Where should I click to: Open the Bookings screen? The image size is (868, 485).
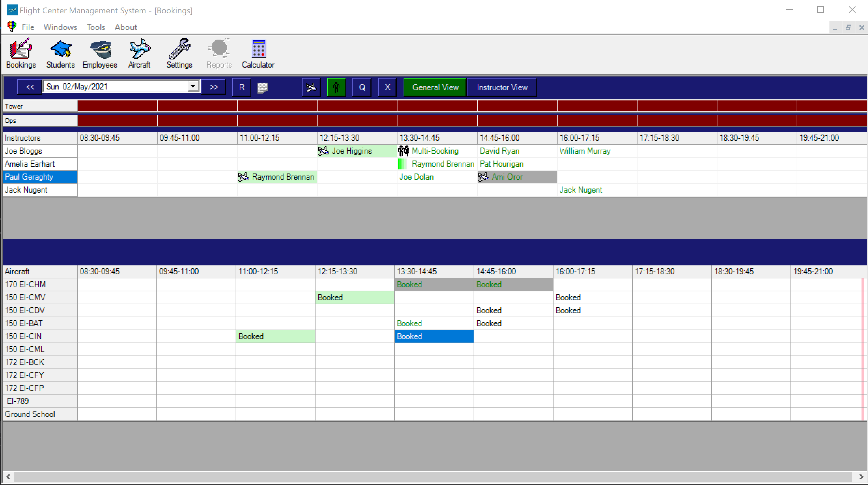(x=20, y=53)
